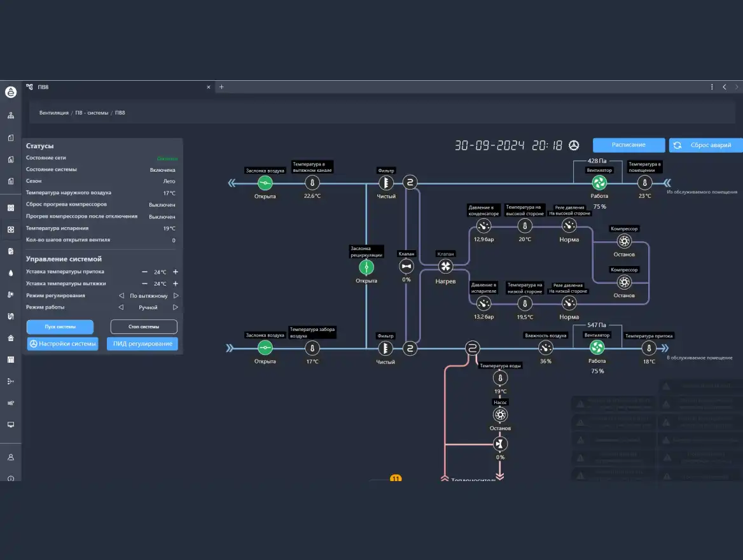Switch Режим работы to previous option with left arrow

(122, 307)
